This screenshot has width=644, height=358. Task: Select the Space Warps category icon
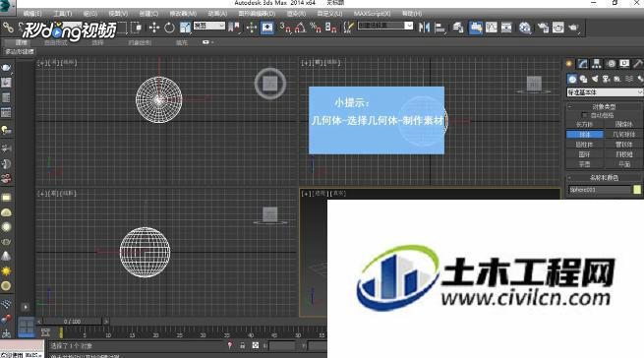point(629,79)
